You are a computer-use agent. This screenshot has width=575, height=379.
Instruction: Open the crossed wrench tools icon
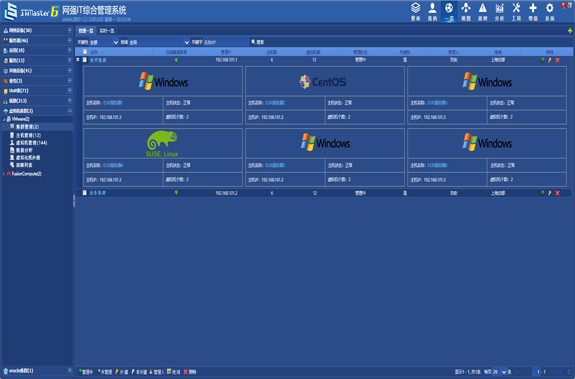pos(516,11)
